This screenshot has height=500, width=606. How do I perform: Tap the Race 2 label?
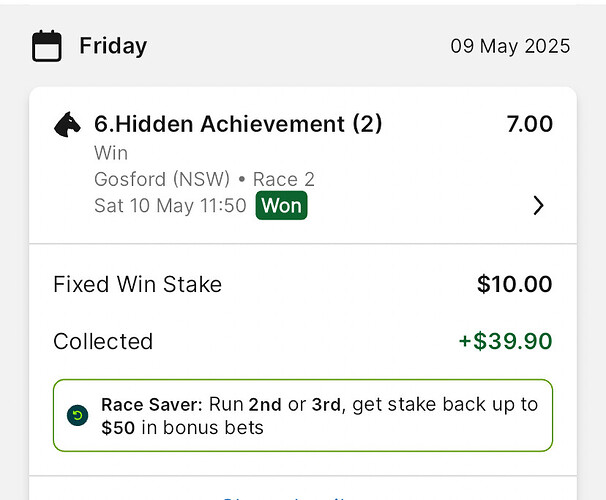(x=284, y=179)
